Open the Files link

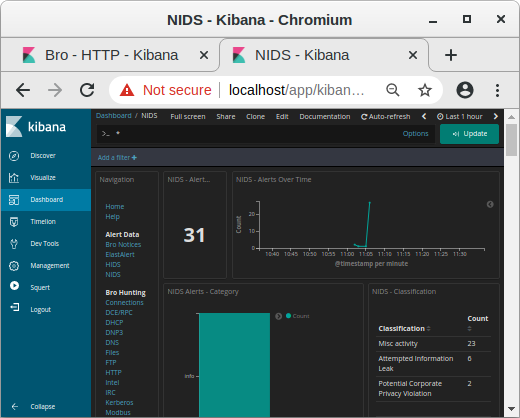point(112,353)
